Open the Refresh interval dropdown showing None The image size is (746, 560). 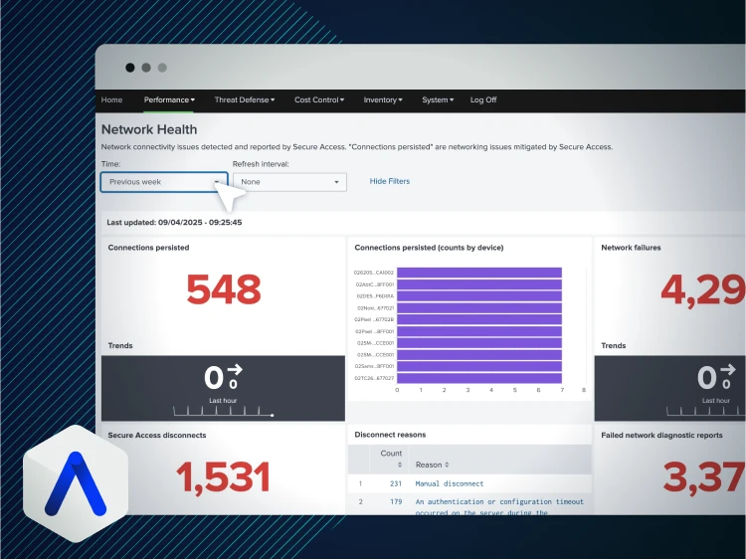pos(289,182)
